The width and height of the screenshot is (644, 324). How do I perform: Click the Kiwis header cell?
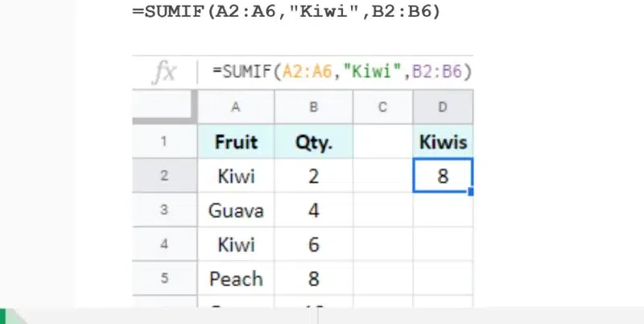point(442,142)
